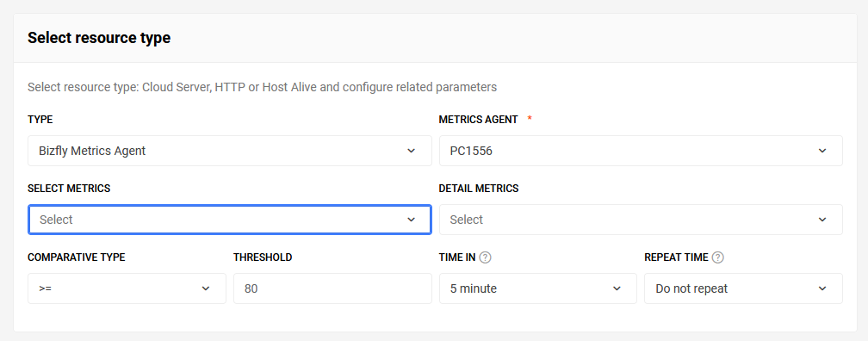Open the Repeat Time dropdown showing Do not repeat

pos(743,288)
